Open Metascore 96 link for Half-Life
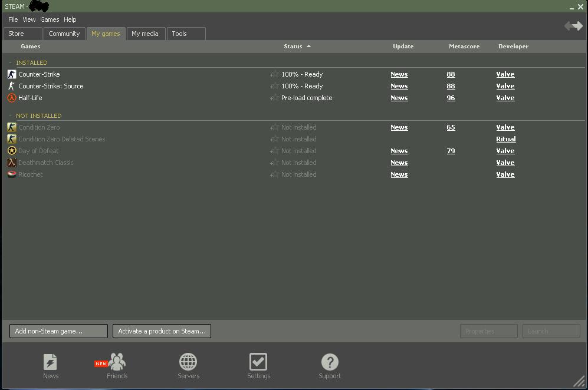This screenshot has width=588, height=390. [451, 98]
